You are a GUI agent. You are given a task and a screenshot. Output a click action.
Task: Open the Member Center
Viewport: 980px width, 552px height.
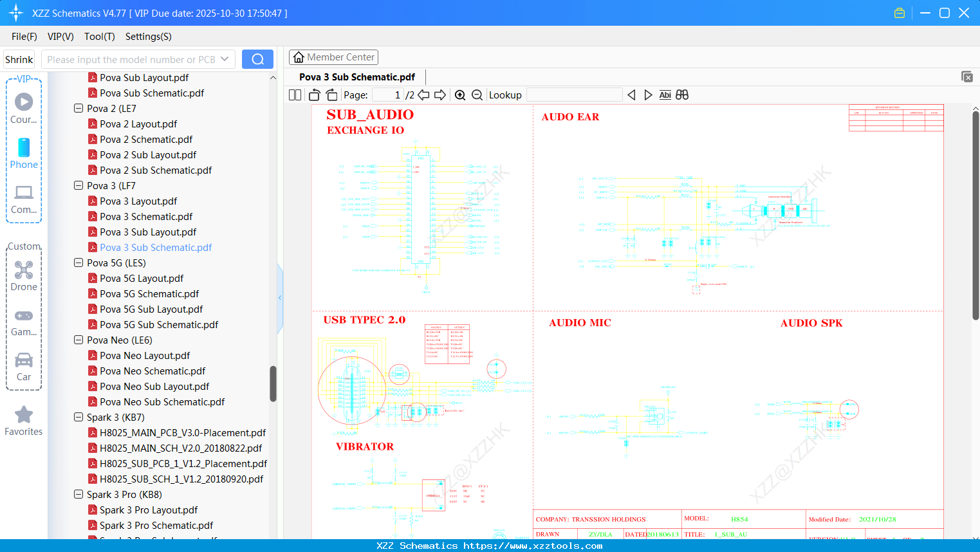coord(333,57)
